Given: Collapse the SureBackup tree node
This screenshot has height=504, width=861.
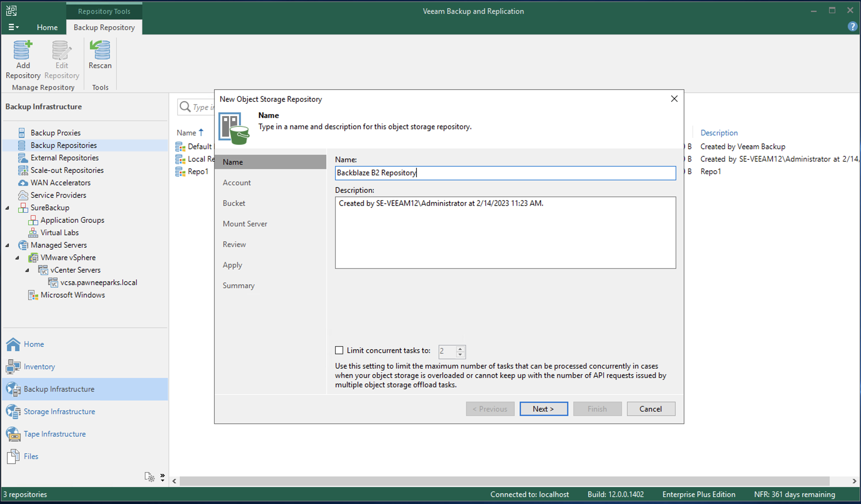Looking at the screenshot, I should (x=7, y=208).
